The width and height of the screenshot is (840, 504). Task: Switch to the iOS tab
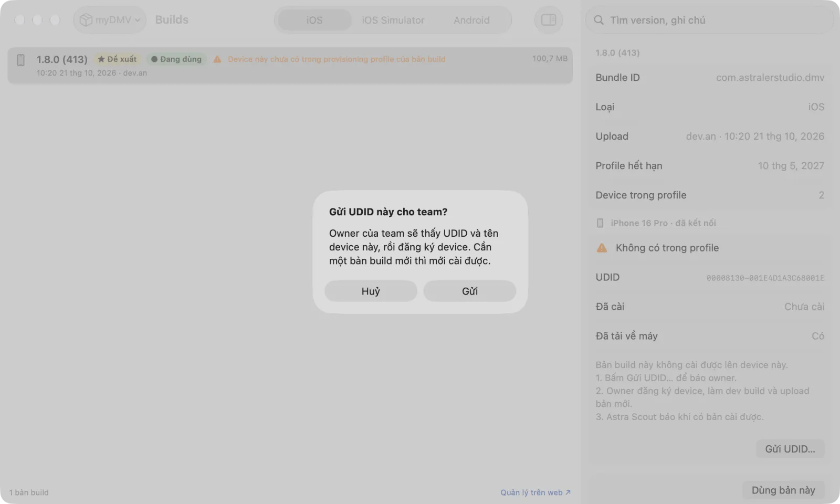[314, 20]
